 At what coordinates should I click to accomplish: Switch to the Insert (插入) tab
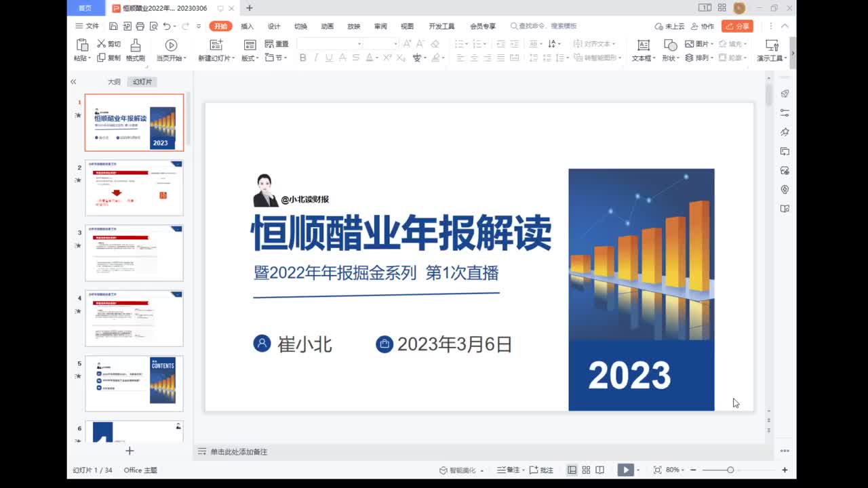(248, 26)
